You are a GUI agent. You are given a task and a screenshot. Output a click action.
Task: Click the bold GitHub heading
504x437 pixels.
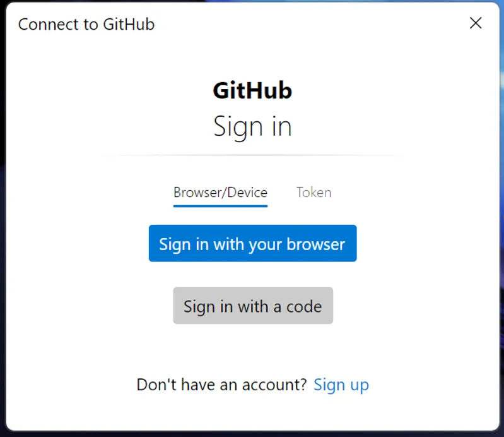pos(252,91)
